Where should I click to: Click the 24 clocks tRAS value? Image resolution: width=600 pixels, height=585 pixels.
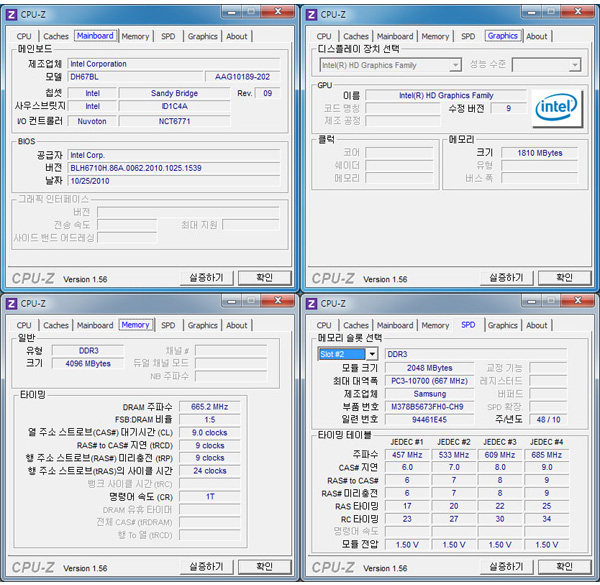(210, 471)
